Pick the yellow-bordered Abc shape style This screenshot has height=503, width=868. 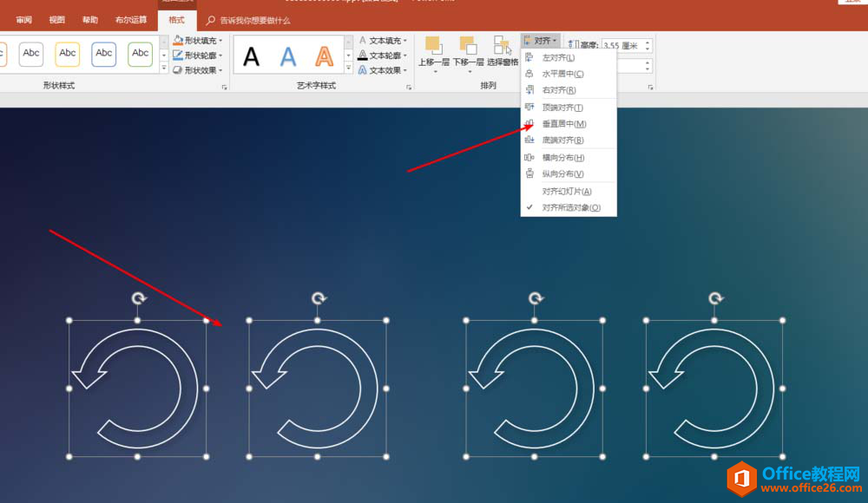click(68, 54)
